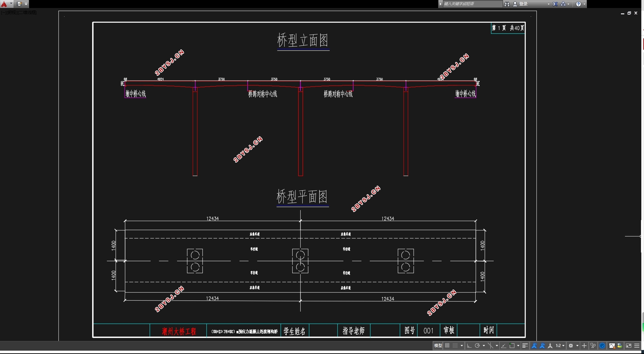Select the red 潮州大桥工程 title block text
Screen dimensions: 644x354
point(179,331)
